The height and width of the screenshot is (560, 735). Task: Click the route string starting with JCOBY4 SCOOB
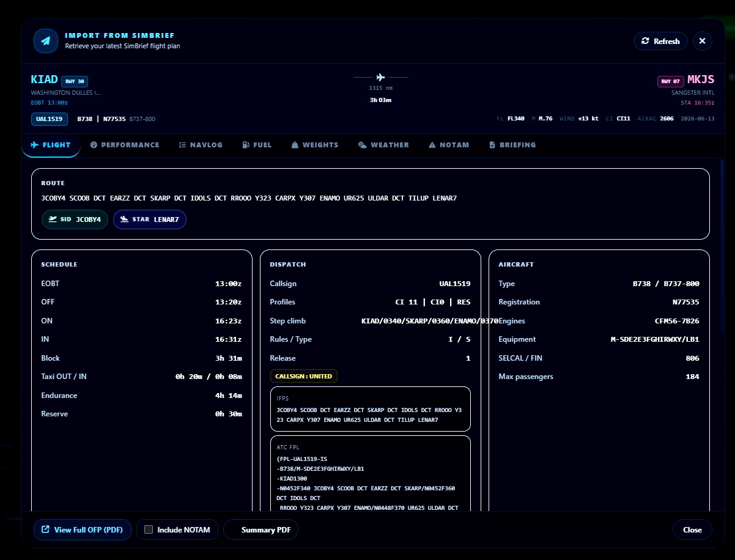coord(249,198)
